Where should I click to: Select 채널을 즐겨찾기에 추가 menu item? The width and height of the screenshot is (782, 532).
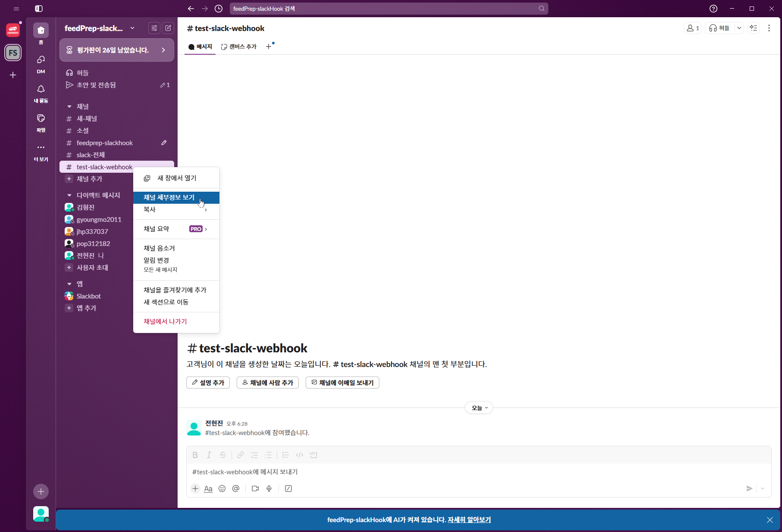pos(176,290)
